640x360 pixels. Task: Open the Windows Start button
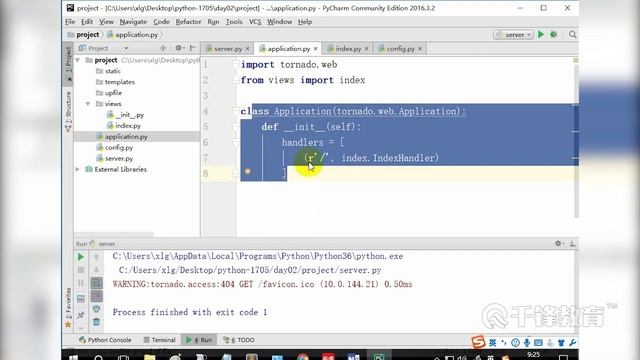coord(73,358)
